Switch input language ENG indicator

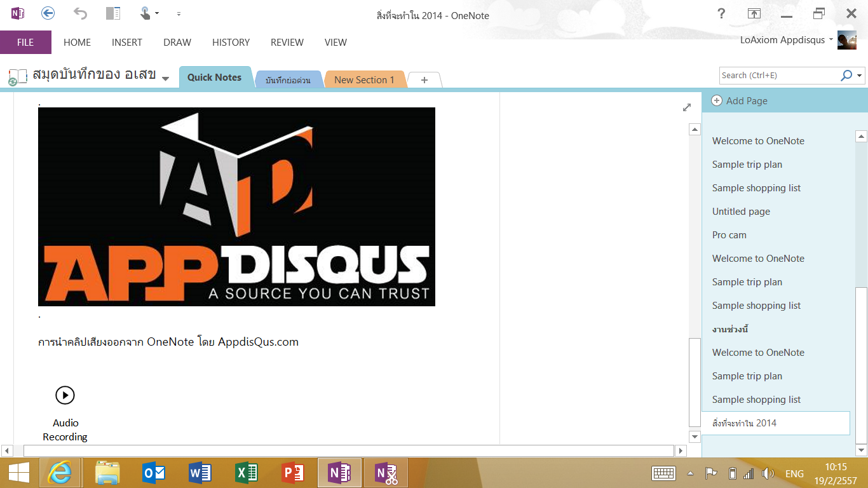[x=794, y=474]
